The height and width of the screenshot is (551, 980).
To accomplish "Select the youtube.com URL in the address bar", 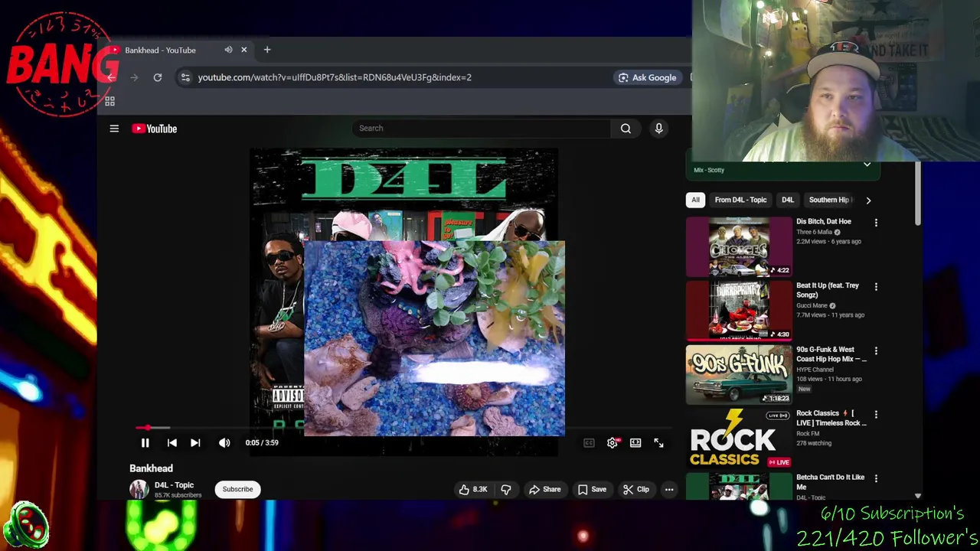I will tap(335, 77).
